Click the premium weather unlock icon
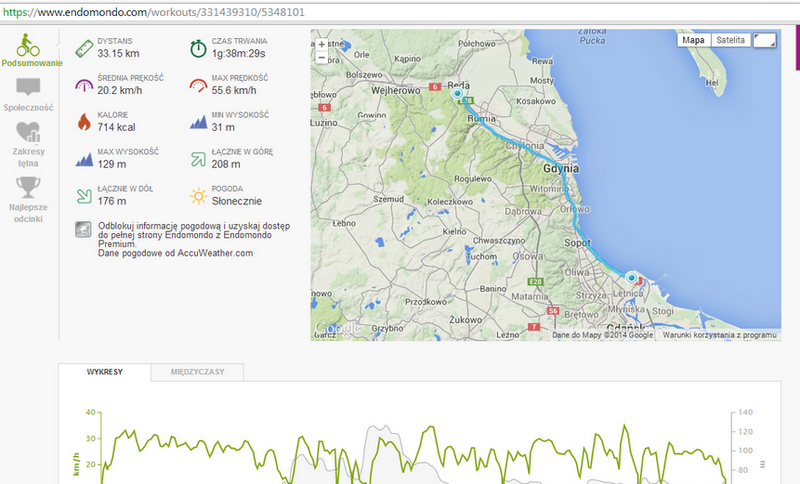The height and width of the screenshot is (484, 800). click(83, 230)
